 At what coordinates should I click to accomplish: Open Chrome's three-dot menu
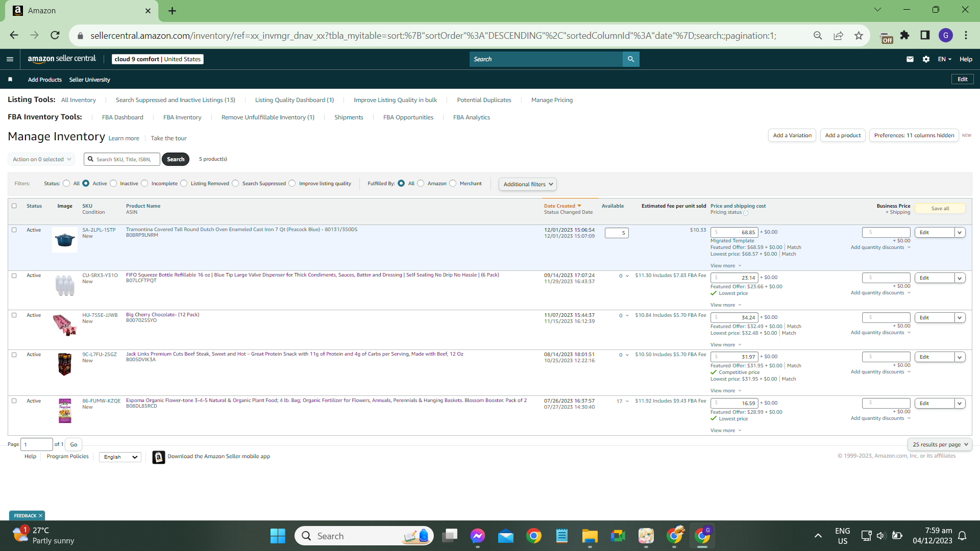pos(966,35)
